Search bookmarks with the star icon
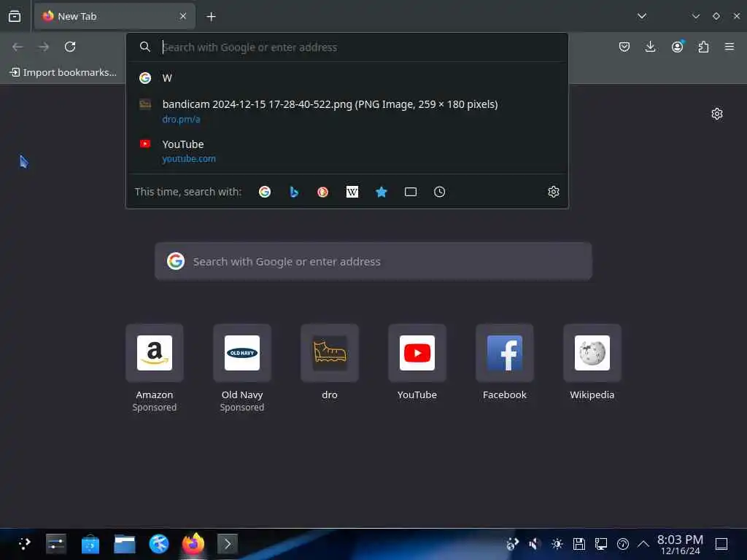 pos(381,192)
